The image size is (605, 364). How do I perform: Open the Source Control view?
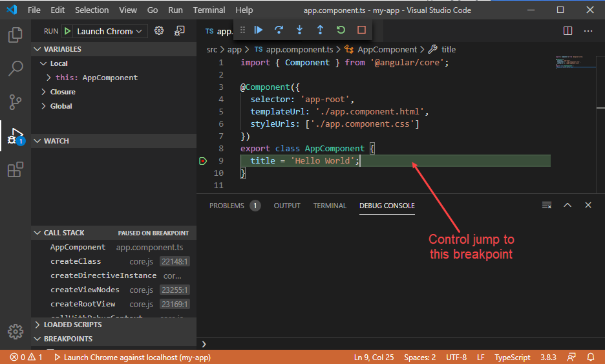click(x=16, y=102)
